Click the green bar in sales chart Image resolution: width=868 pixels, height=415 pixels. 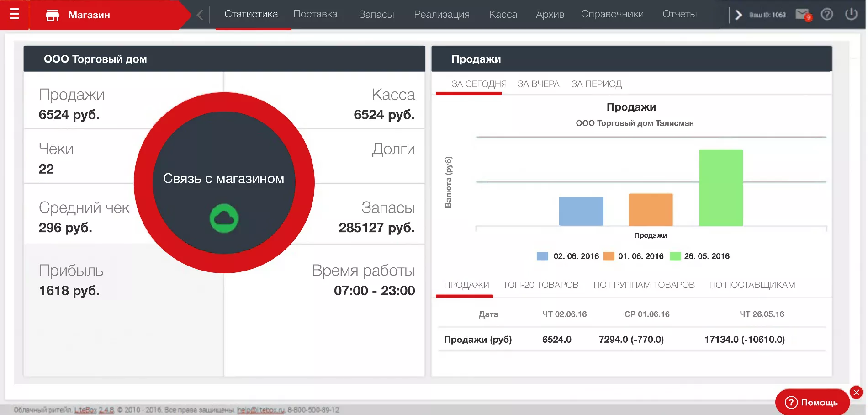pyautogui.click(x=721, y=188)
